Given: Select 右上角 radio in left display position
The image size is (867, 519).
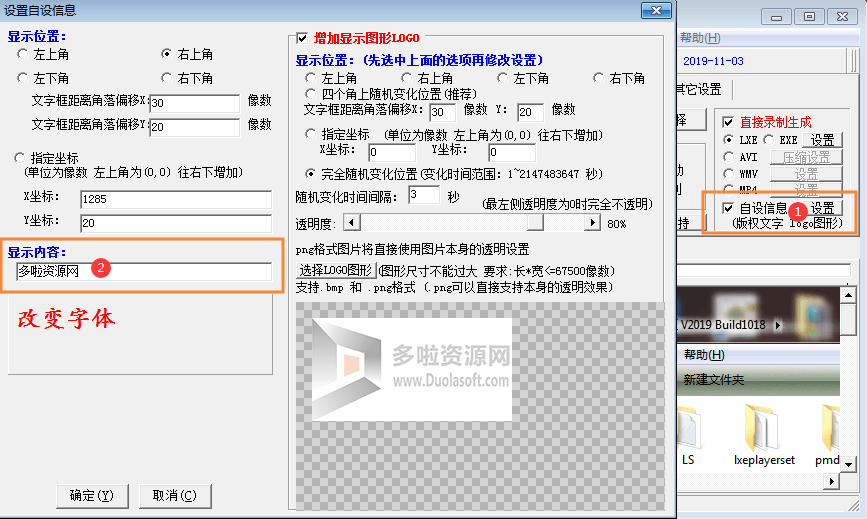Looking at the screenshot, I should (166, 54).
